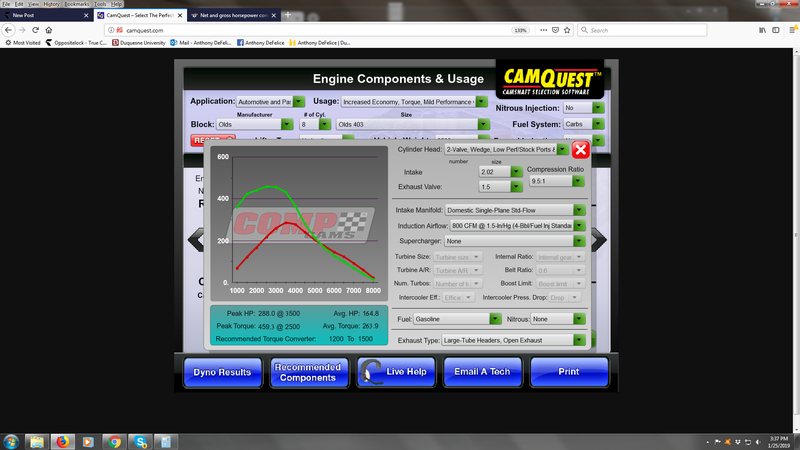Open the Exhaust Type dropdown

(x=579, y=340)
